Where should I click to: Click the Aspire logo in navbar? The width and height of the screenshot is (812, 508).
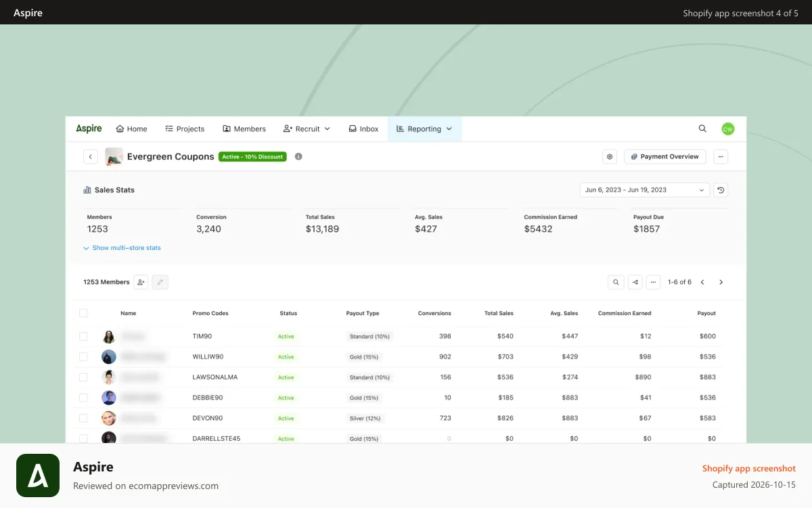click(89, 129)
